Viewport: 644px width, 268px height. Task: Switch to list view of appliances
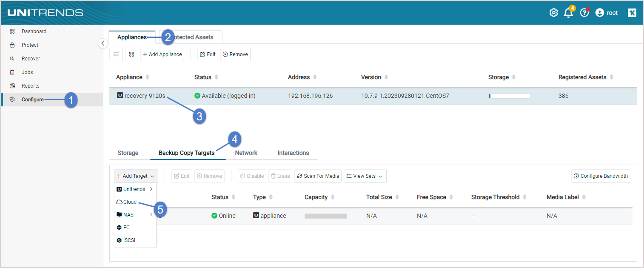point(116,54)
